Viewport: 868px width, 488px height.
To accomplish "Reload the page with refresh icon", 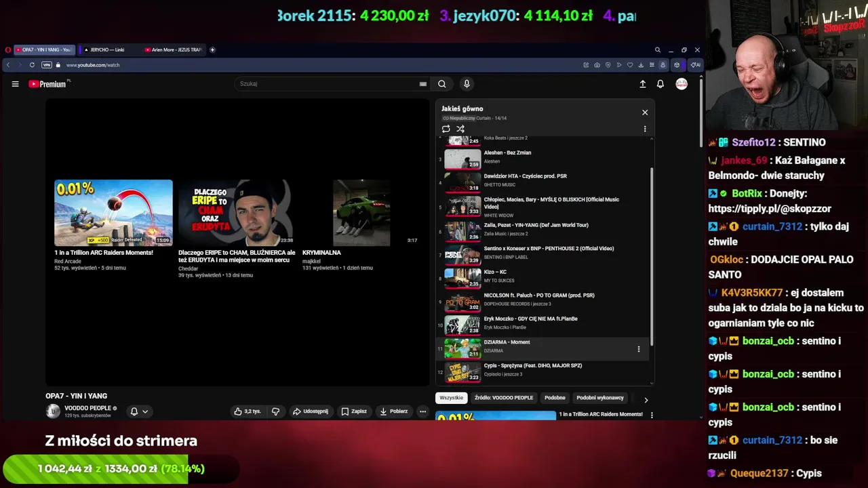I will (x=31, y=65).
